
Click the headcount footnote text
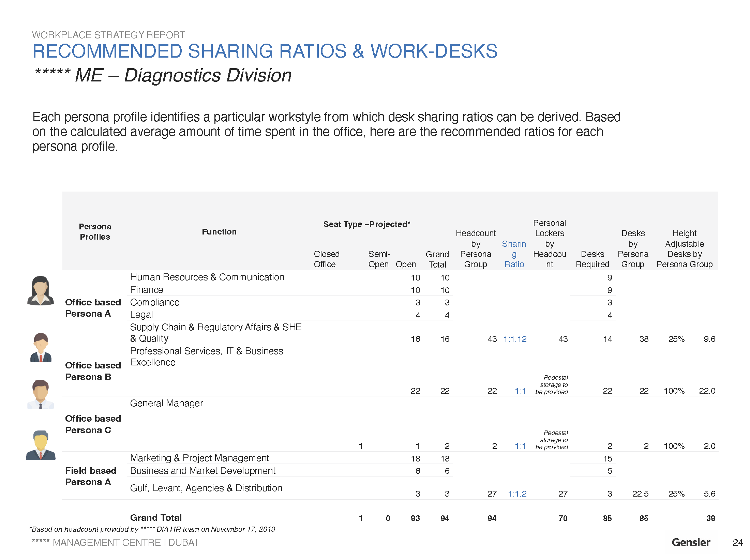(152, 529)
